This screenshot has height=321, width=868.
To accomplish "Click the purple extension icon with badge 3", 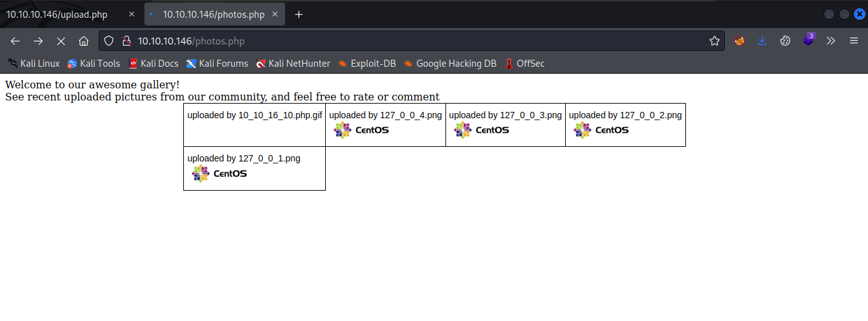I will pos(808,40).
